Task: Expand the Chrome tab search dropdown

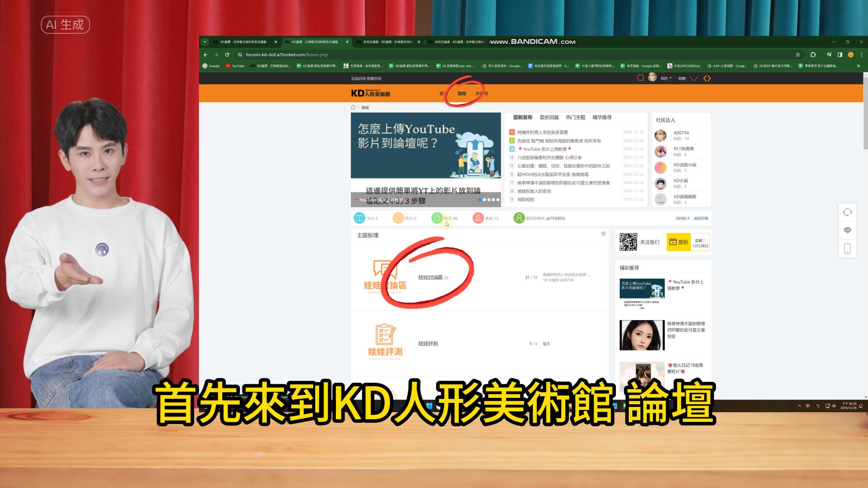Action: tap(205, 42)
